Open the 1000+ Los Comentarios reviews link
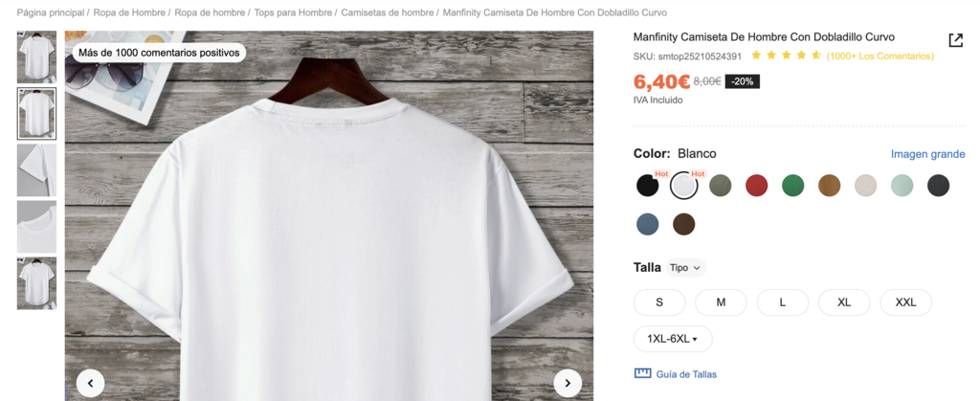The image size is (980, 401). point(880,56)
